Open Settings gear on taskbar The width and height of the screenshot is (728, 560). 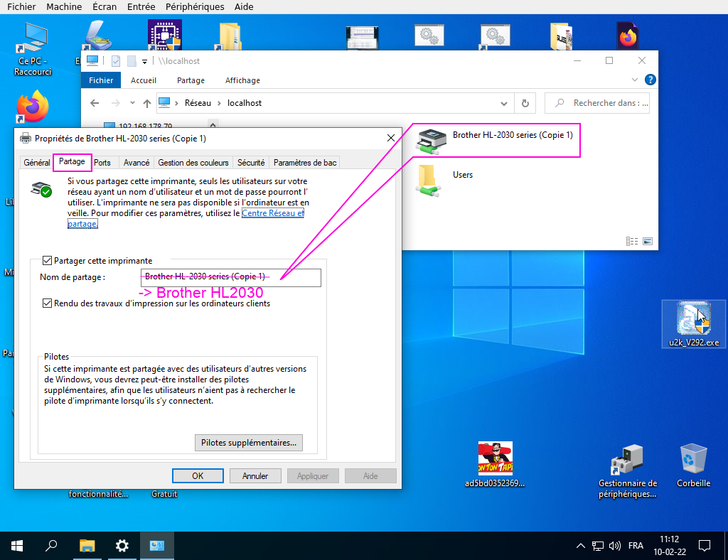tap(122, 546)
